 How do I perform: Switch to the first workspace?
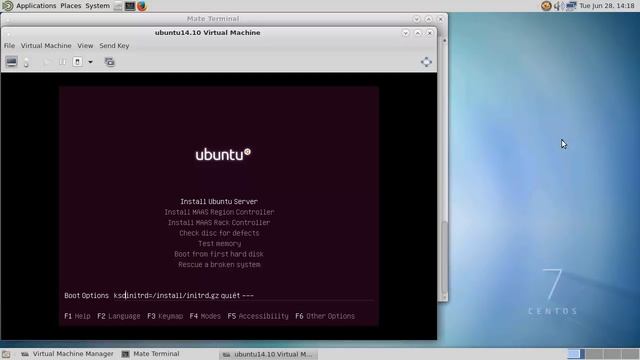point(576,354)
